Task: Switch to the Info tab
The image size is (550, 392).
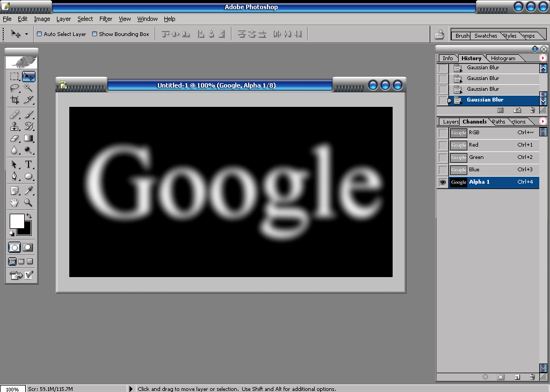Action: point(447,58)
